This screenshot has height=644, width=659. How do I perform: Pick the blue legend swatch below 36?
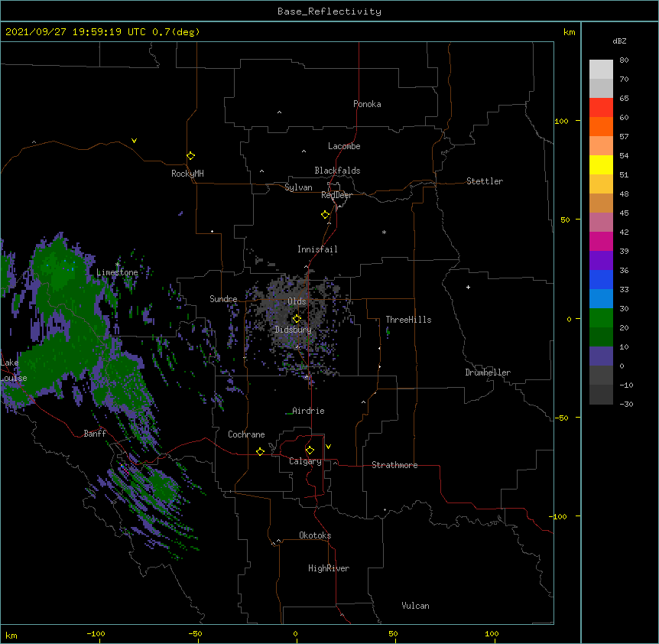tap(601, 279)
